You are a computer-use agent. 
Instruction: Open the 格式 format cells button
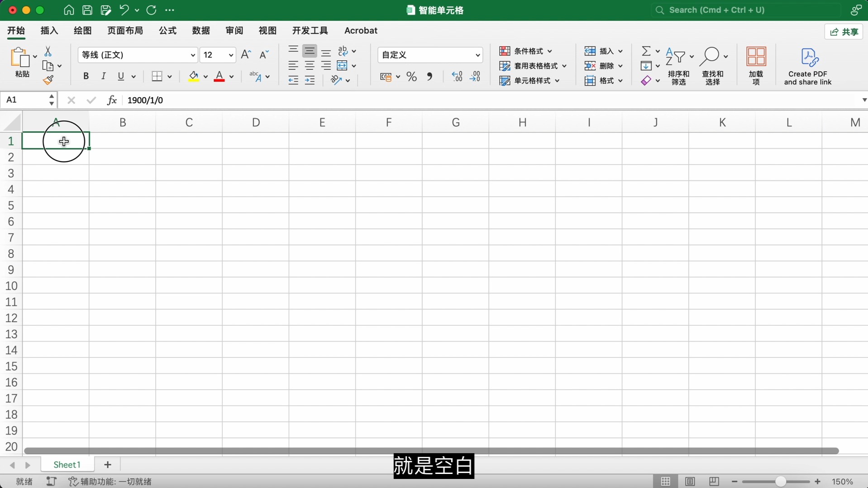point(604,81)
